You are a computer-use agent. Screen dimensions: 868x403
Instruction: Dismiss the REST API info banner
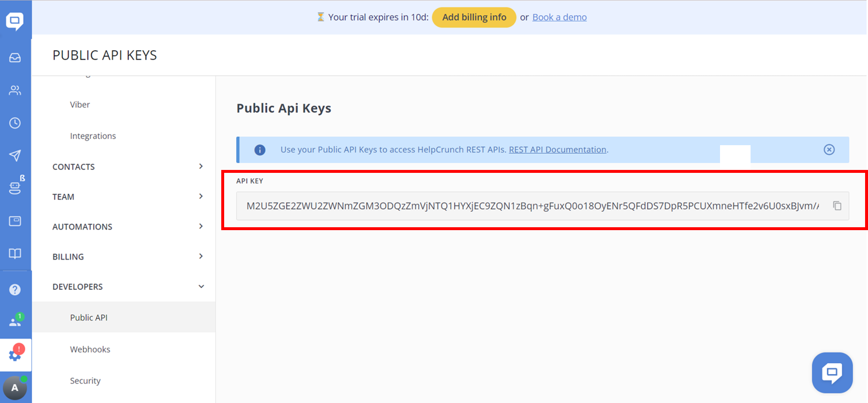click(x=829, y=150)
